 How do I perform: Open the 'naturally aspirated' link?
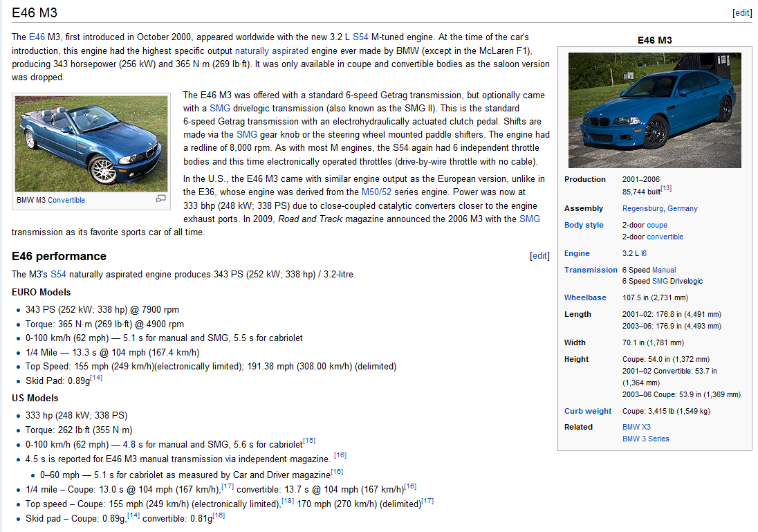click(x=272, y=51)
